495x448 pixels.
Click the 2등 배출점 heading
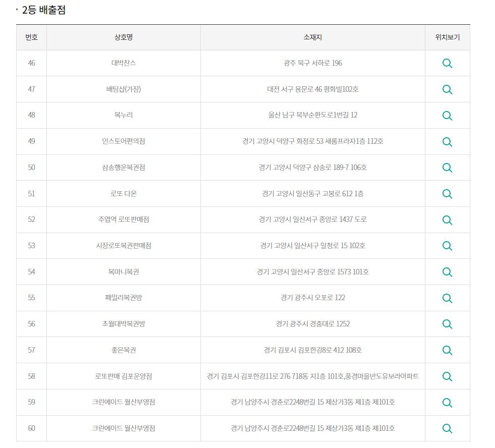(44, 10)
